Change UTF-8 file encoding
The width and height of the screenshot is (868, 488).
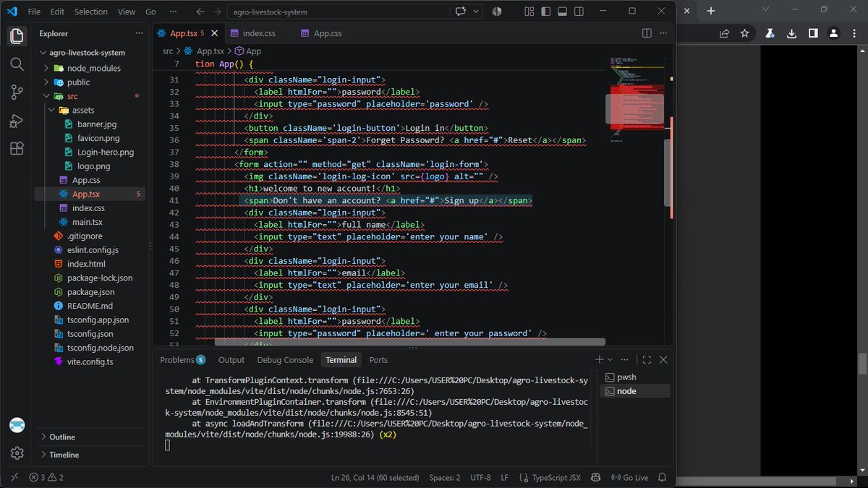pos(480,477)
